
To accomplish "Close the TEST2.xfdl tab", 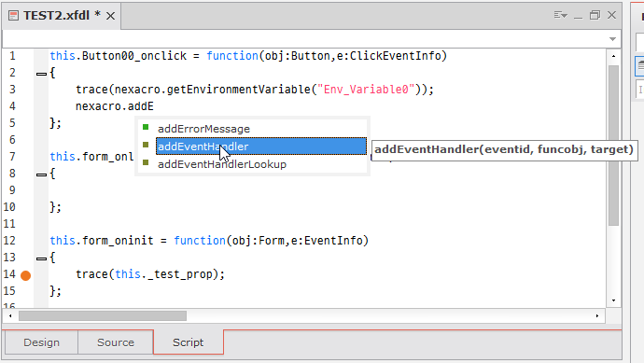I will 110,16.
